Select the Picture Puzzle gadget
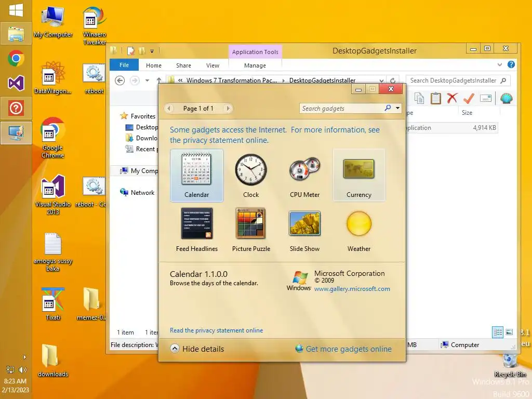The height and width of the screenshot is (399, 532). click(x=251, y=229)
